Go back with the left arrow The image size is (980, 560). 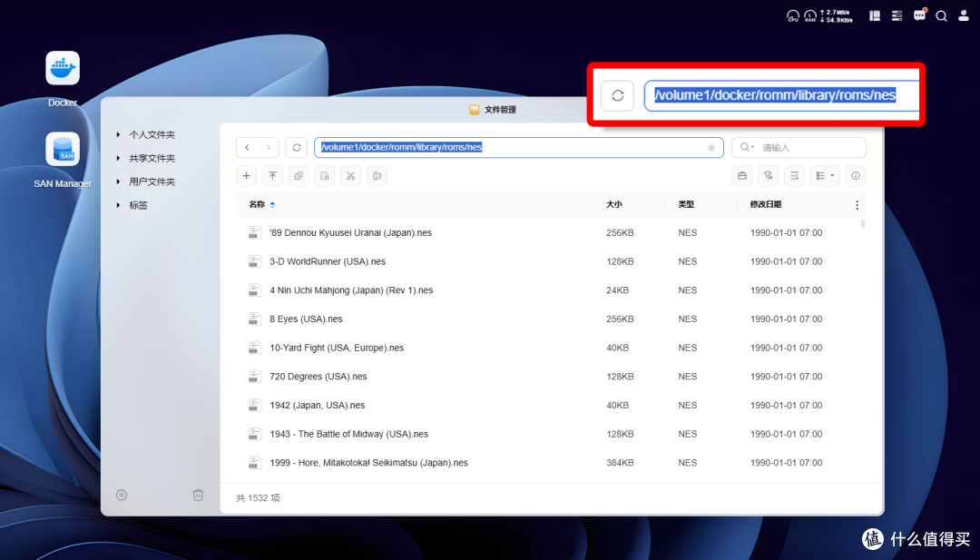pos(247,148)
